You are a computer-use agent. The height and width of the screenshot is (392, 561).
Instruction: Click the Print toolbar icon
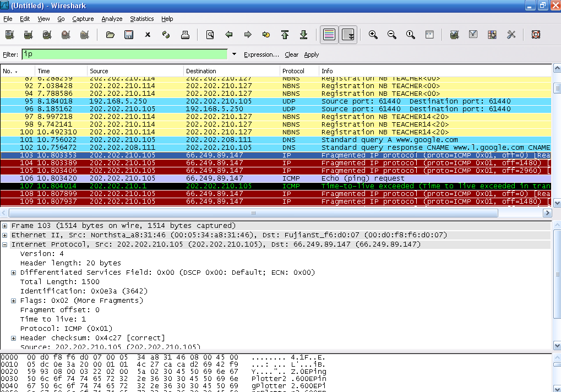tap(185, 34)
